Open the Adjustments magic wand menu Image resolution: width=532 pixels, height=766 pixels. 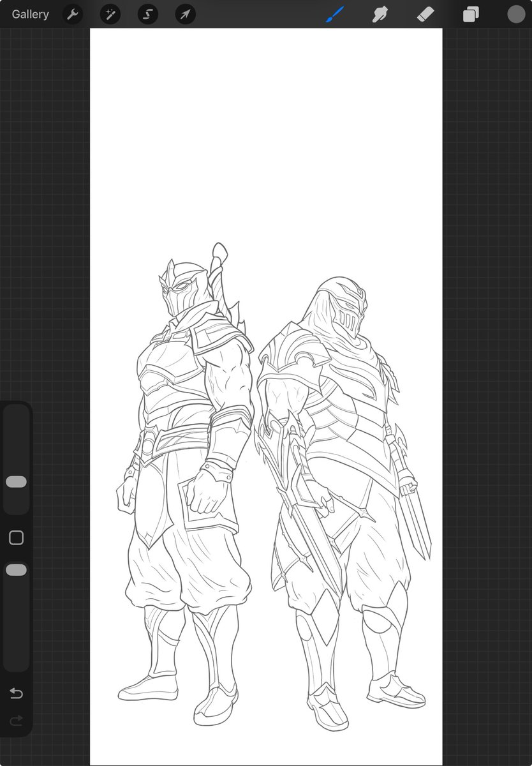(110, 14)
